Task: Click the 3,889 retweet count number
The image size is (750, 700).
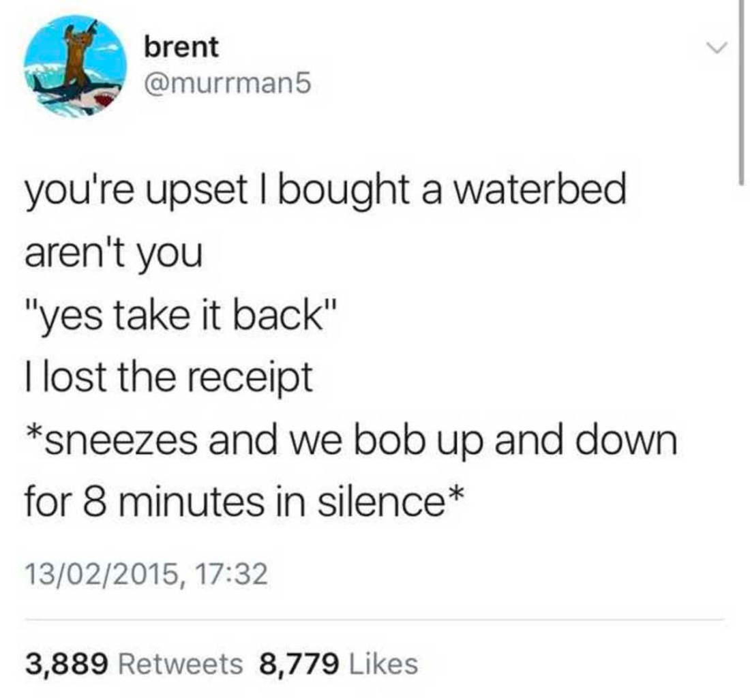Action: point(67,664)
